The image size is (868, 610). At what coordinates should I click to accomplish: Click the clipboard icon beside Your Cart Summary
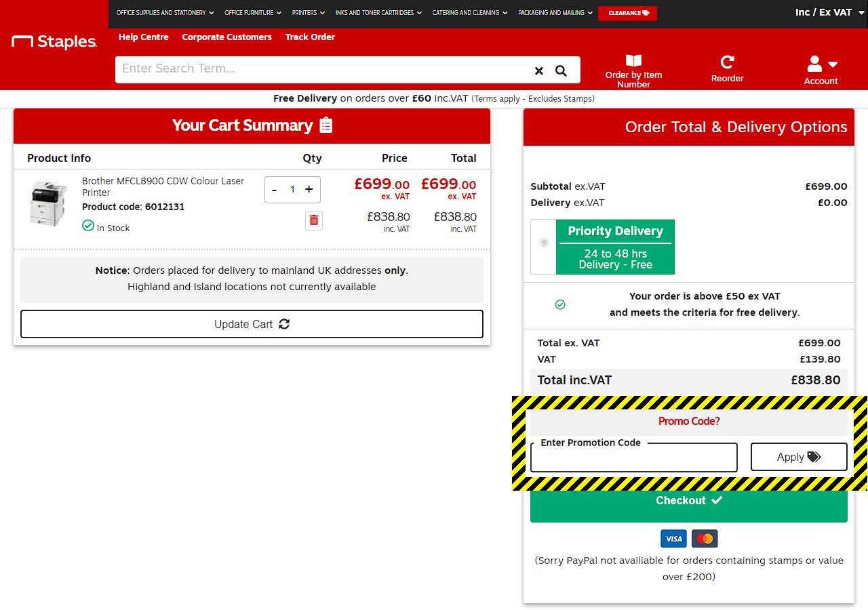pos(326,125)
